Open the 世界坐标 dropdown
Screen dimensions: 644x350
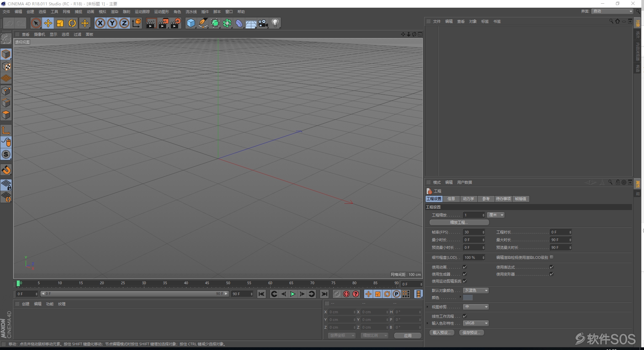(x=342, y=336)
